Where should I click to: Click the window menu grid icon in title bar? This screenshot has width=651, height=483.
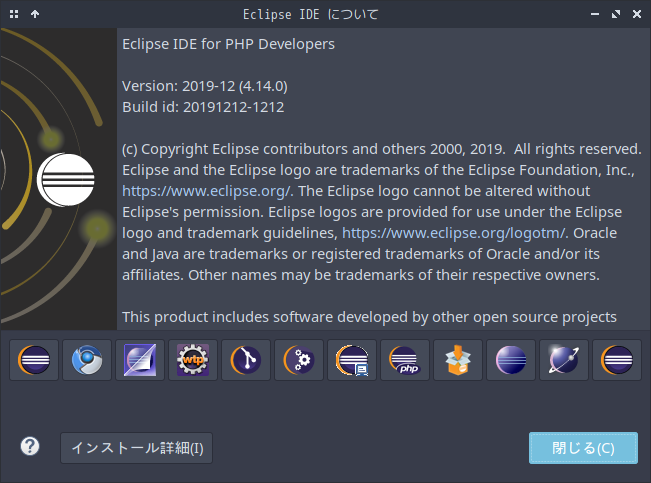point(14,14)
